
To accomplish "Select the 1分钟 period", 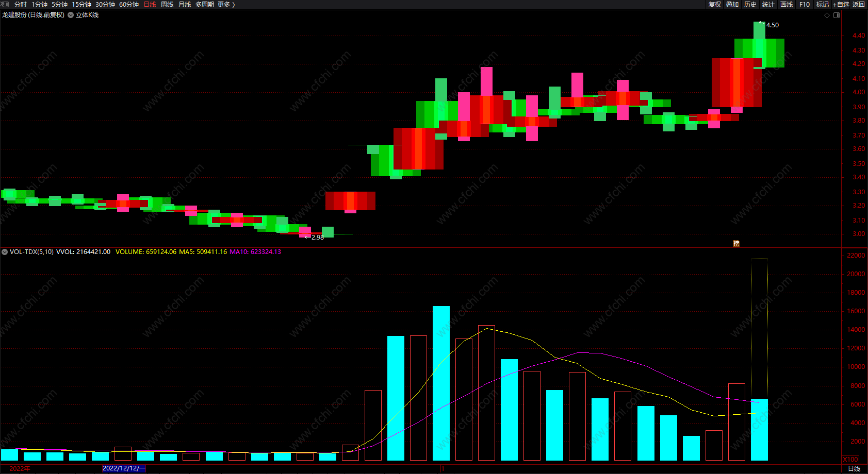I will tap(40, 5).
